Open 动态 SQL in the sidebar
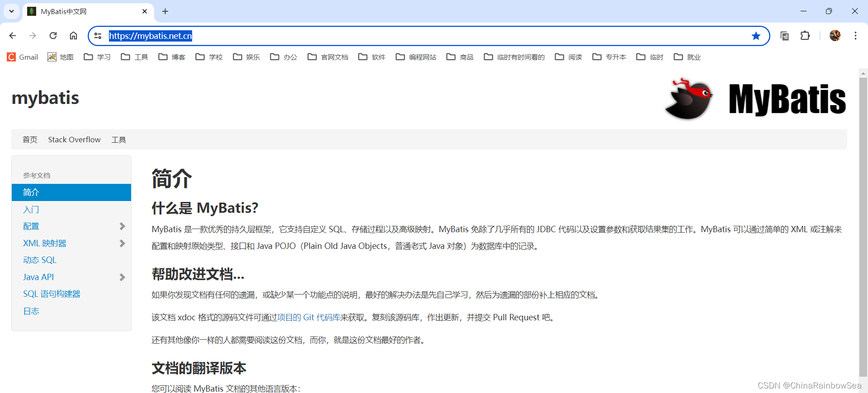 (40, 260)
